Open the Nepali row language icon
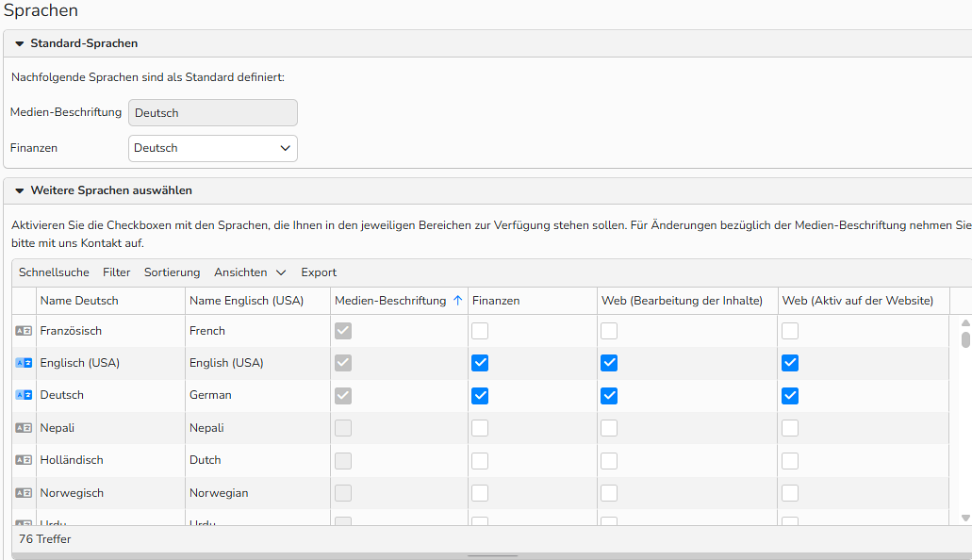Image resolution: width=972 pixels, height=560 pixels. click(x=24, y=428)
